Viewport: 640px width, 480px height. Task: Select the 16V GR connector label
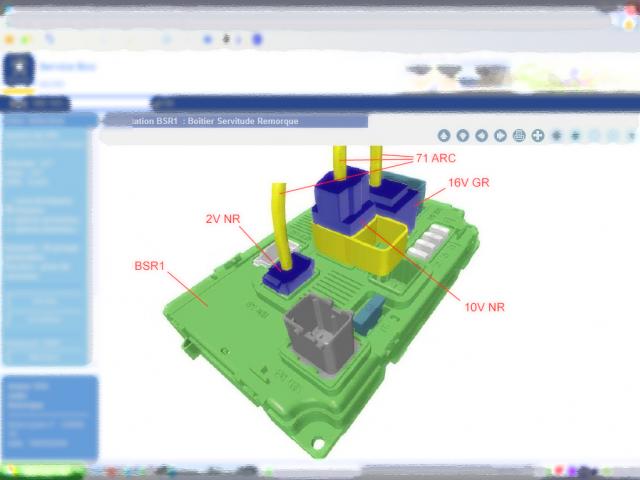click(469, 182)
